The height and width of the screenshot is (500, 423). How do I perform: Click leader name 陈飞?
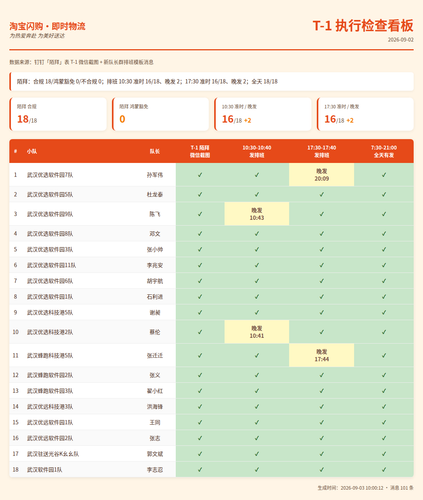(155, 214)
